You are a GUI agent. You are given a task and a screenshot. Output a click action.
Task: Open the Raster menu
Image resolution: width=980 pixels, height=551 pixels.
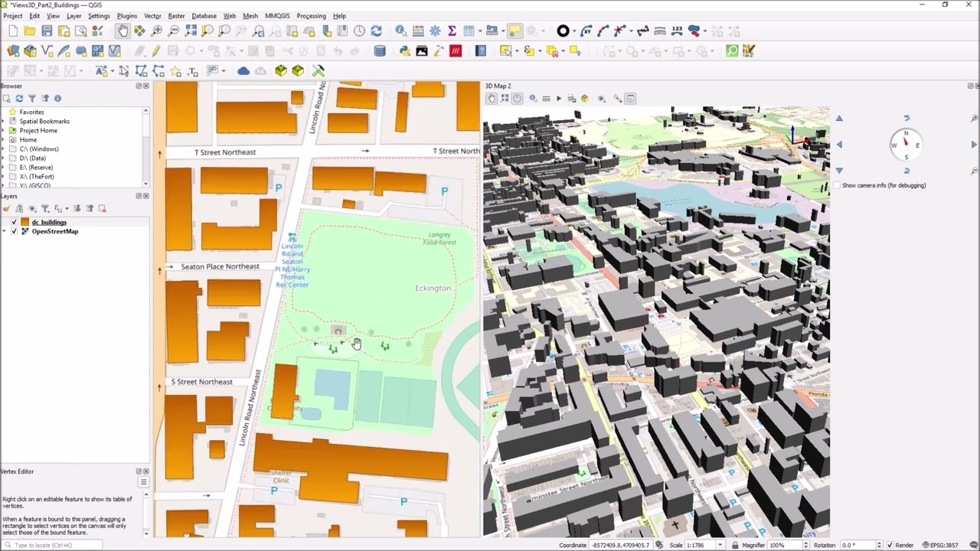(176, 15)
